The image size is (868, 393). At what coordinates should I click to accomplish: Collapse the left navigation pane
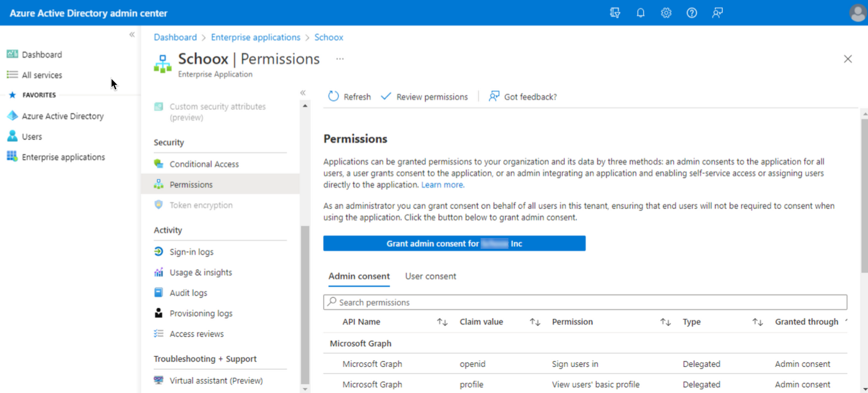132,35
